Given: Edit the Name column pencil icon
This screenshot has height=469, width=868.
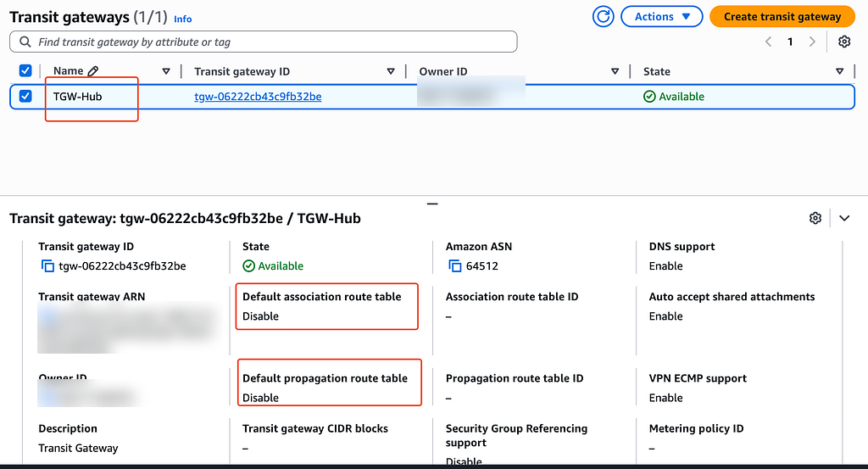Looking at the screenshot, I should (93, 71).
